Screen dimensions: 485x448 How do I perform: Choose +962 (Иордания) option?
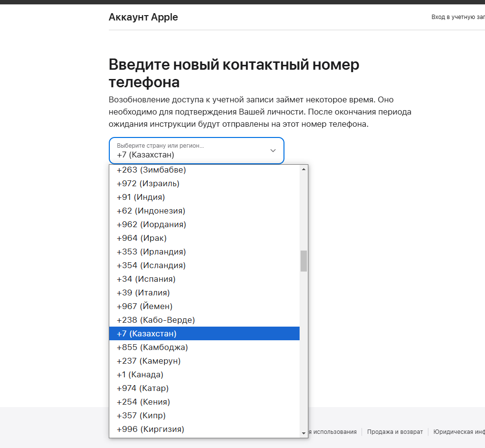pyautogui.click(x=204, y=224)
